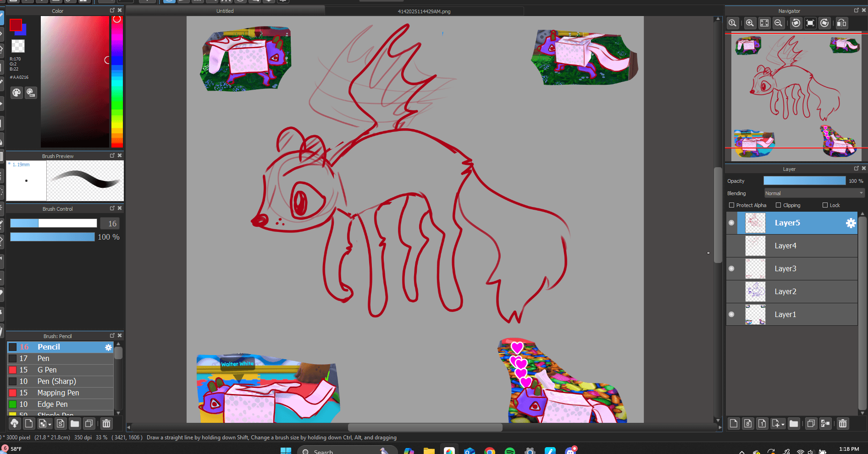Select the G Pen brush

tap(47, 370)
